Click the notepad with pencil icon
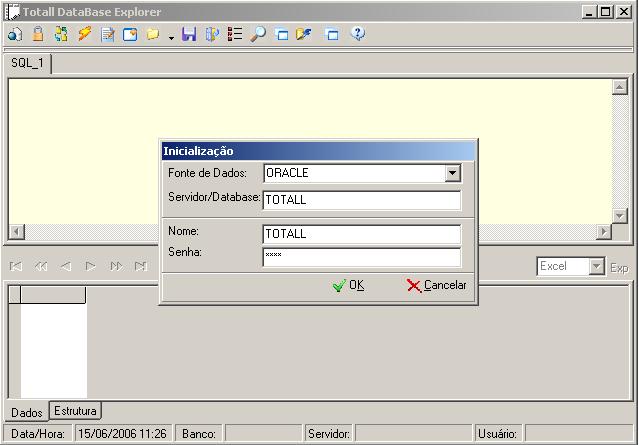639x445 pixels. pyautogui.click(x=108, y=34)
